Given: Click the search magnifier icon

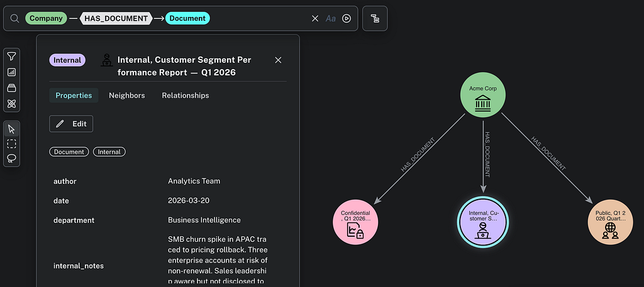Looking at the screenshot, I should tap(15, 18).
